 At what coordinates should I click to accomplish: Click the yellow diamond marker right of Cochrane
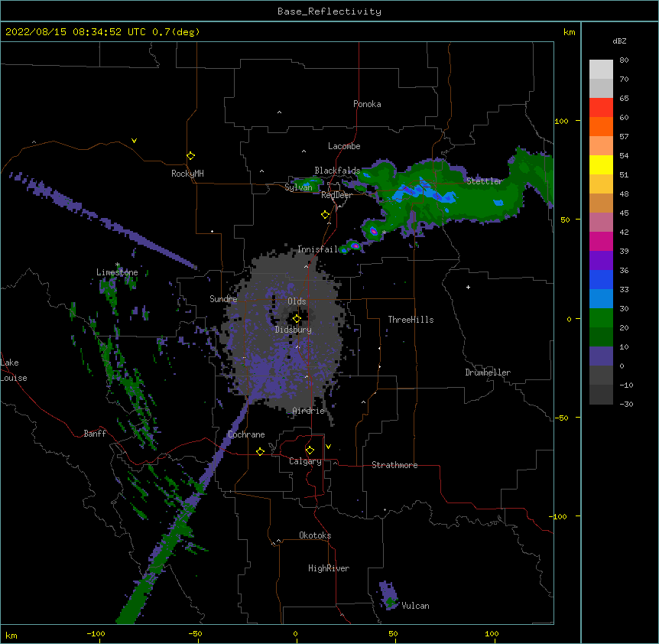tap(260, 451)
